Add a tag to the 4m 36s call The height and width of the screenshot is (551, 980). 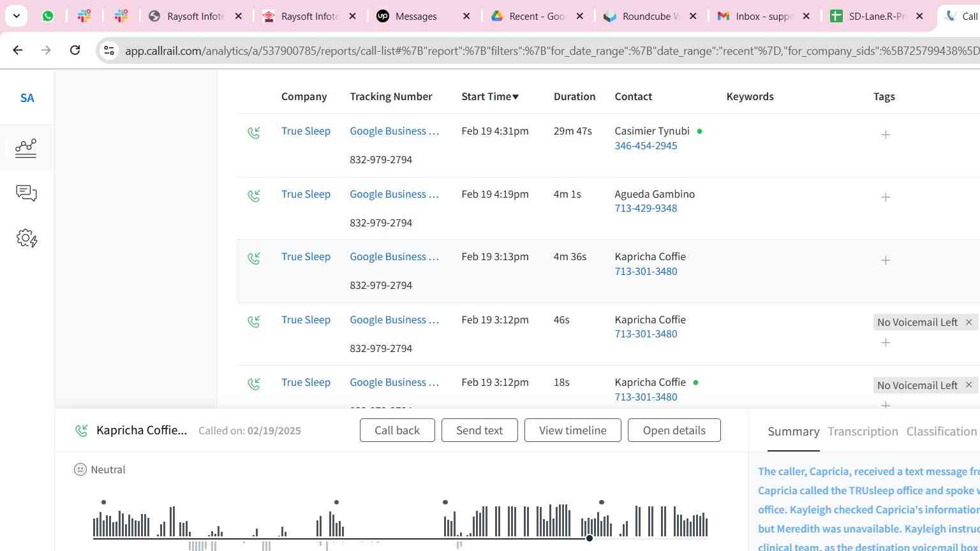(x=886, y=260)
